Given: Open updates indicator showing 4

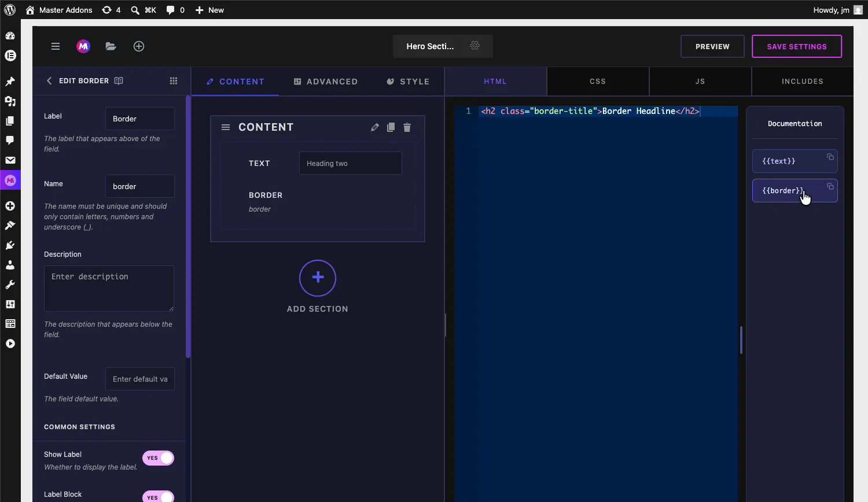Looking at the screenshot, I should pyautogui.click(x=111, y=10).
